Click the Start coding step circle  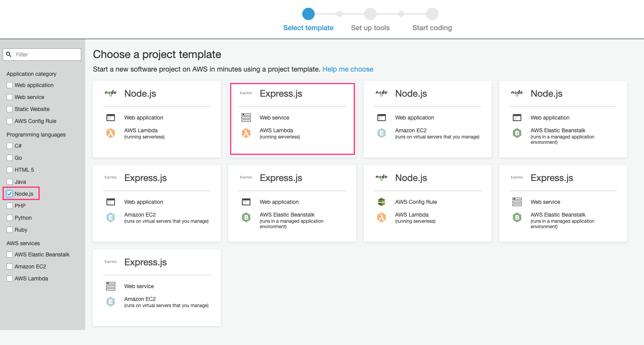[432, 14]
